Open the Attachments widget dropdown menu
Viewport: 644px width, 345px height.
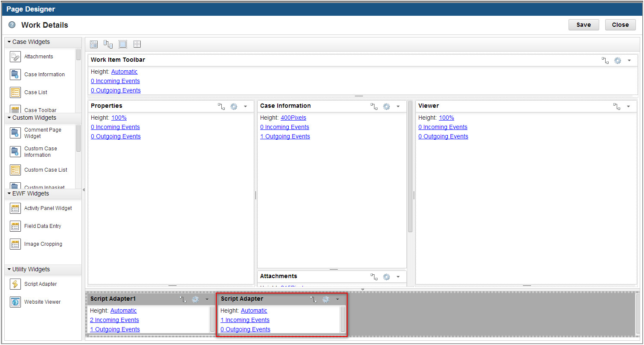pos(398,276)
